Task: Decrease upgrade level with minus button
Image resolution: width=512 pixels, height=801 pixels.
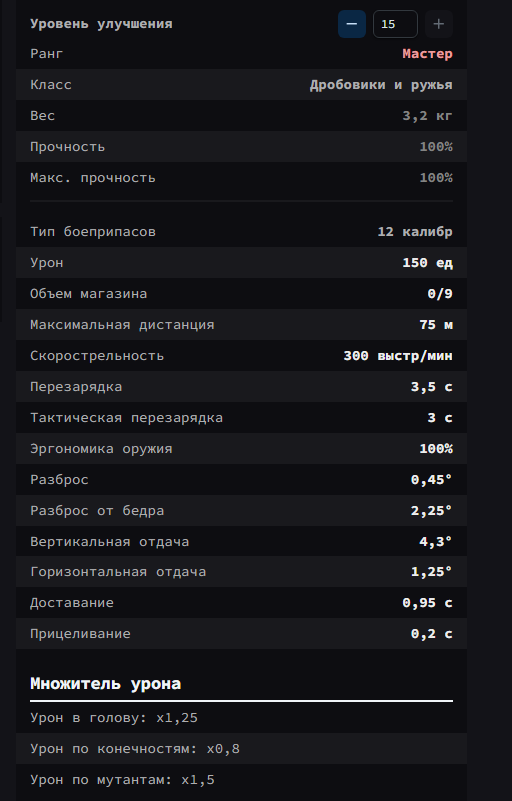Action: click(352, 24)
